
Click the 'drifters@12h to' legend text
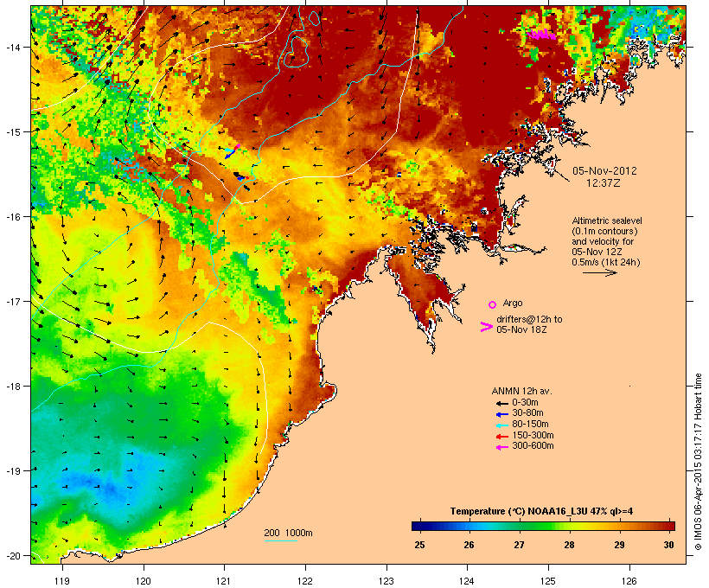click(x=529, y=319)
